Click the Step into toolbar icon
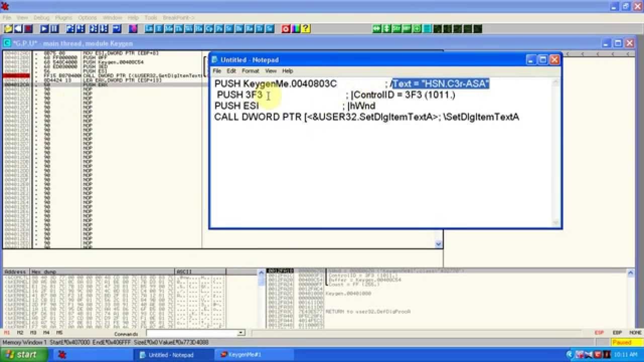Viewport: 644px width, 362px height. click(x=70, y=29)
